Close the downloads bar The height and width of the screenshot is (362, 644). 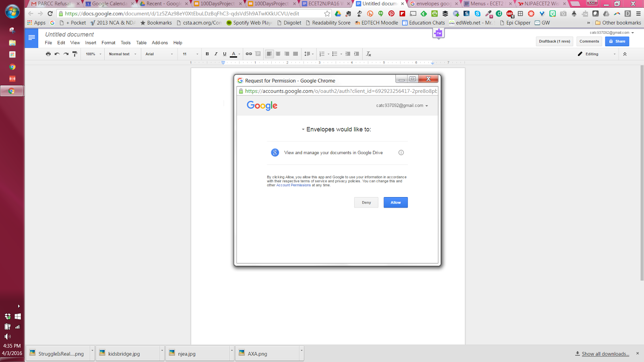pos(638,354)
